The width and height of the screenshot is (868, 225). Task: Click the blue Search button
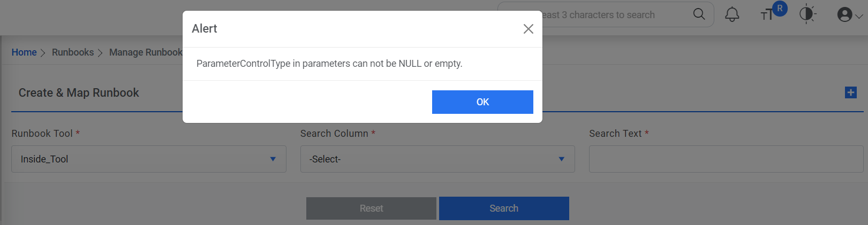click(503, 208)
